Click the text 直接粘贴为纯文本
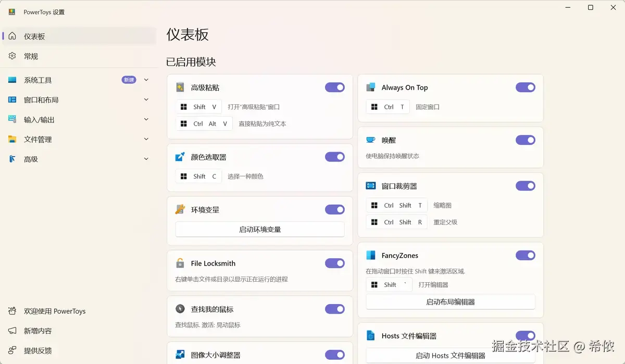Image resolution: width=625 pixels, height=364 pixels. (x=262, y=124)
